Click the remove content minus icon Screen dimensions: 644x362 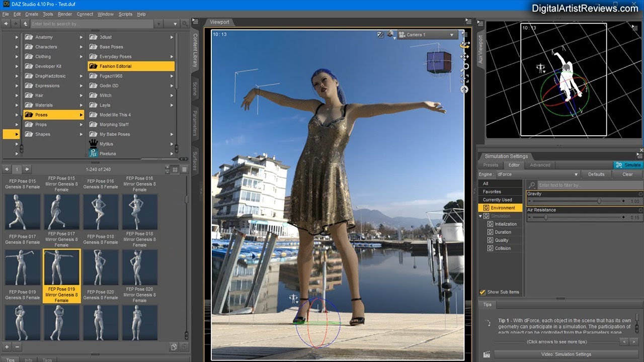[17, 347]
